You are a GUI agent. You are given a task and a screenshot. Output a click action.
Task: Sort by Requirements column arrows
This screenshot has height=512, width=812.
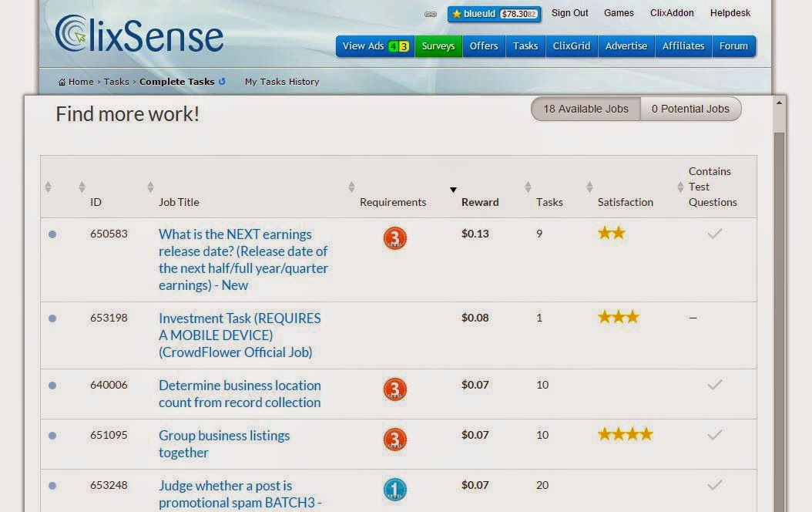[x=351, y=187]
